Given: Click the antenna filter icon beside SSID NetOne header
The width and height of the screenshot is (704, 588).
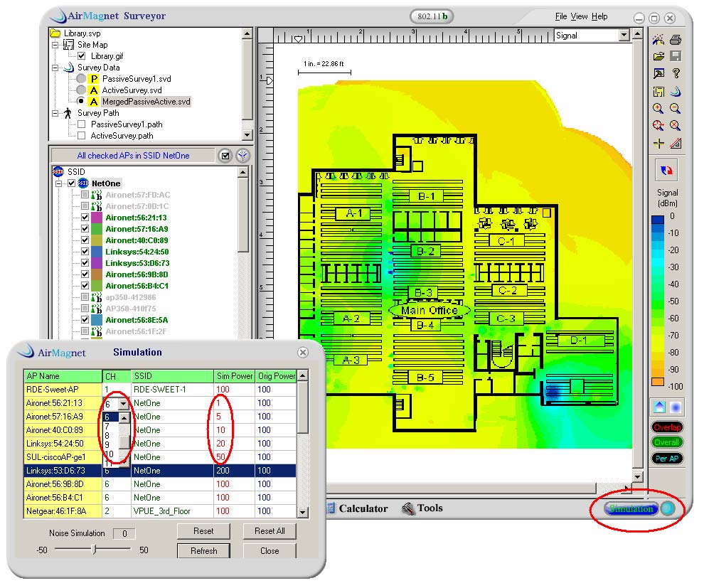Looking at the screenshot, I should (242, 156).
